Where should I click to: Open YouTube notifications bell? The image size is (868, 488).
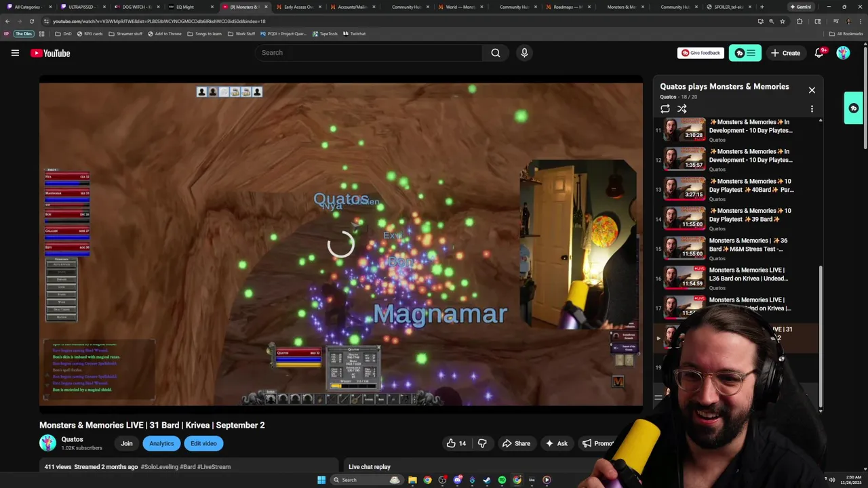[x=819, y=53]
